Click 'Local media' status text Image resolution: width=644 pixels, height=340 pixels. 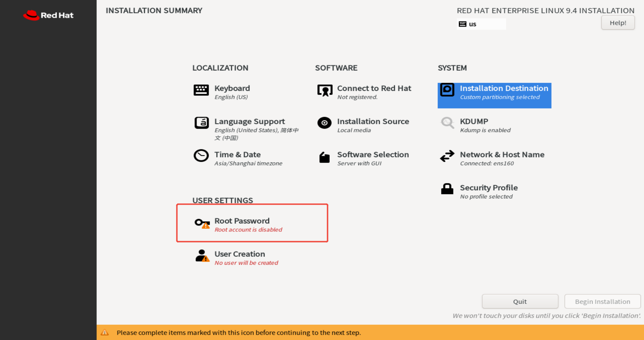354,130
